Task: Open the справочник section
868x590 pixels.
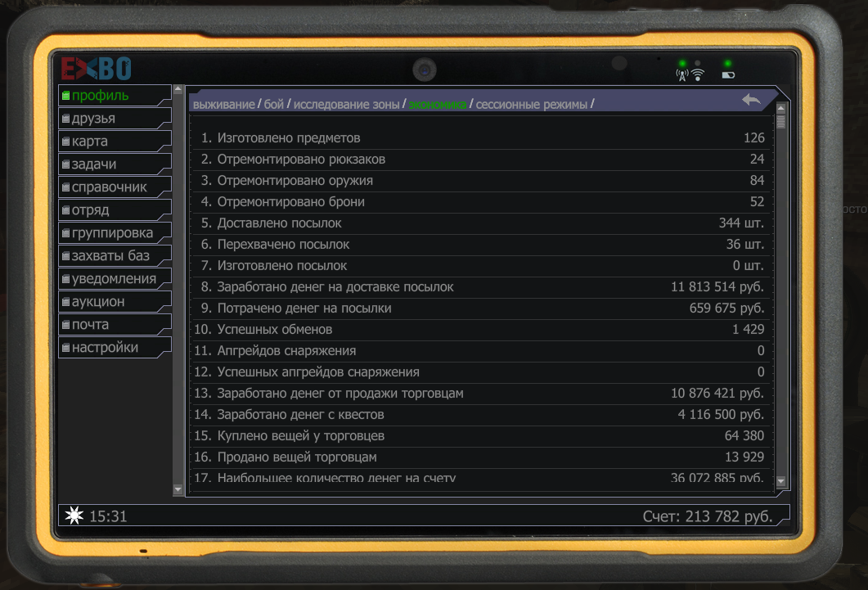Action: click(x=115, y=187)
